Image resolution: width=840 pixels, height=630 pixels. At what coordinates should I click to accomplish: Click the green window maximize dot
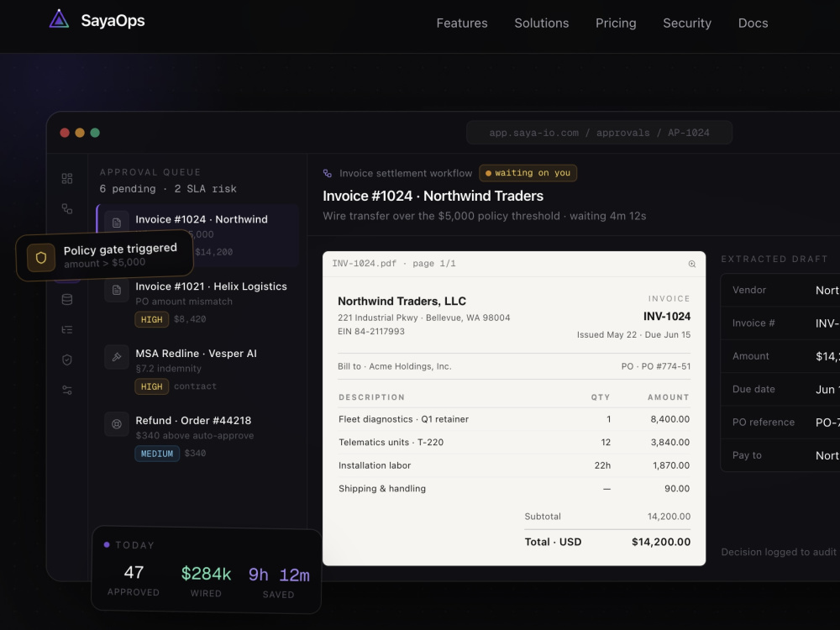tap(95, 133)
